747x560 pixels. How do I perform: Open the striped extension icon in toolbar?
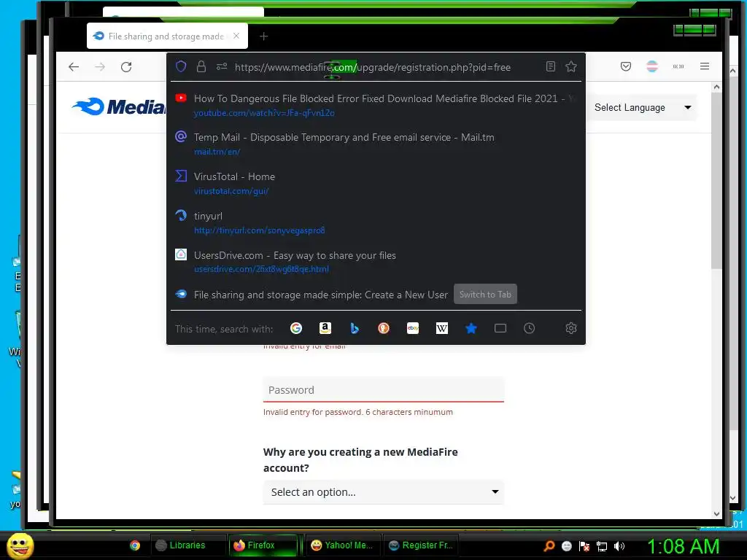click(x=652, y=66)
